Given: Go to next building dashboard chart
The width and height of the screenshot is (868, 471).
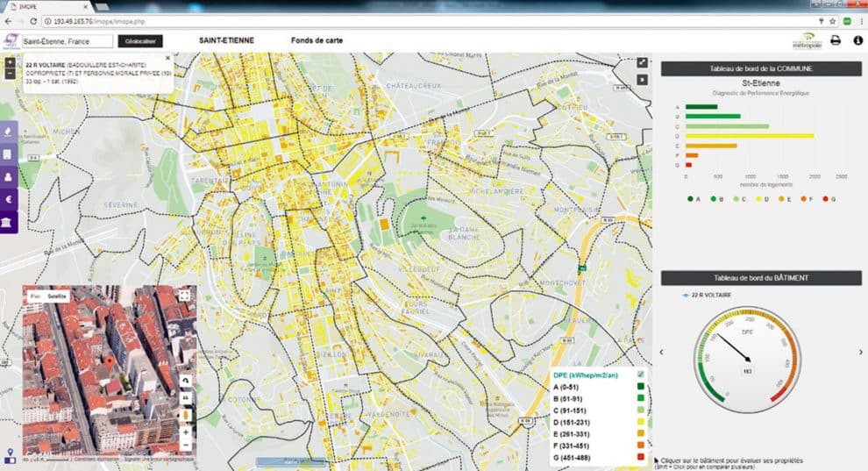Looking at the screenshot, I should tap(861, 352).
